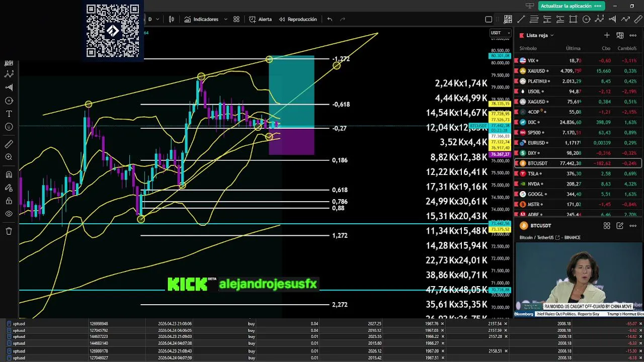Select the volume profile tool in left sidebar

[x=9, y=87]
